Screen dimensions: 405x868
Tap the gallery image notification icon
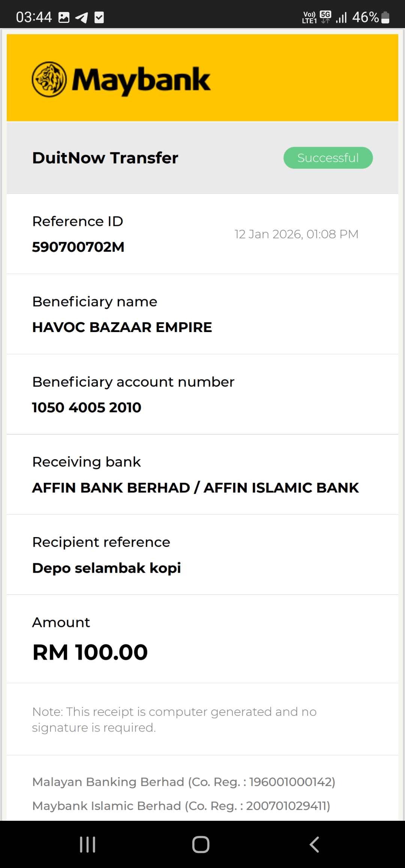click(x=64, y=18)
